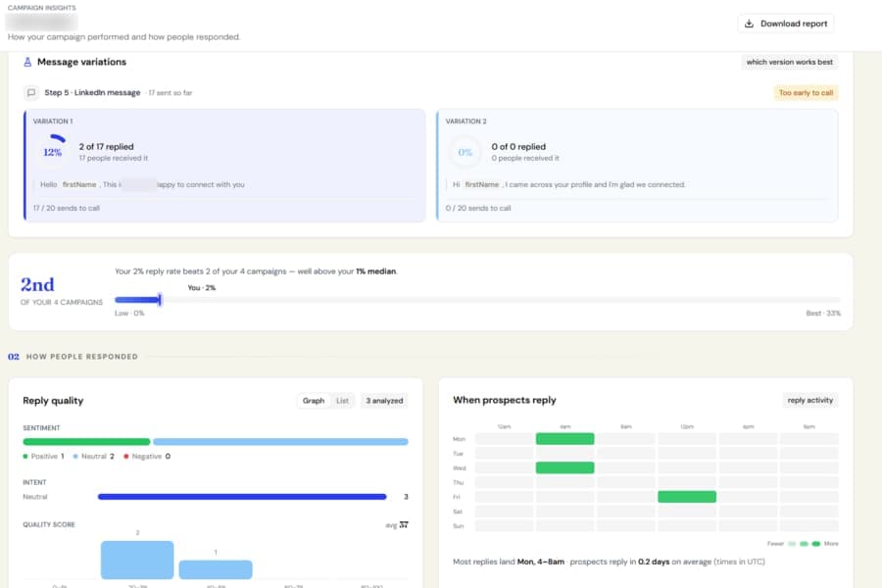
Task: Click the chat bubble icon beside Step 5
Action: 31,93
